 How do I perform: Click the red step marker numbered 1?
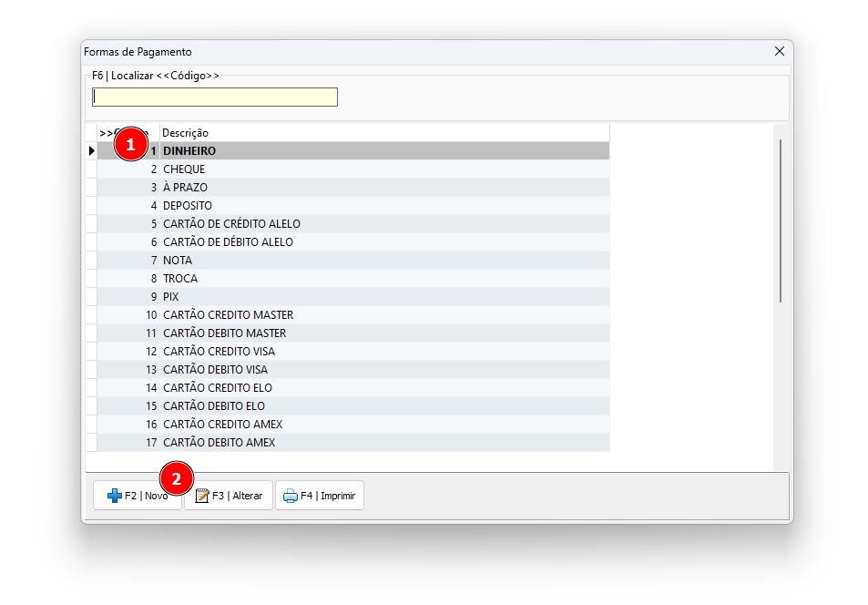[x=130, y=145]
